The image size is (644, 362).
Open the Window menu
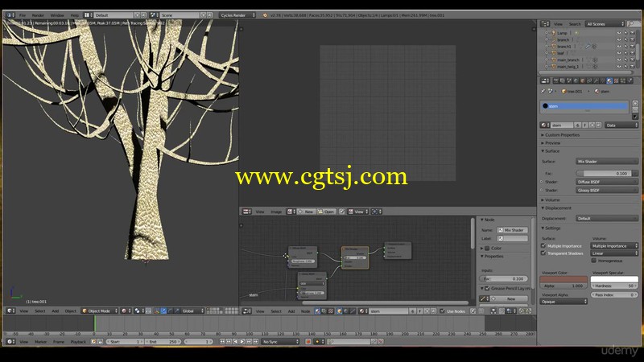pyautogui.click(x=57, y=15)
